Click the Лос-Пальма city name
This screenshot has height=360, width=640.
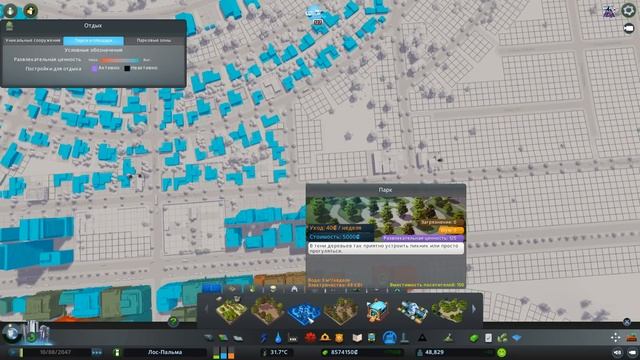point(165,352)
